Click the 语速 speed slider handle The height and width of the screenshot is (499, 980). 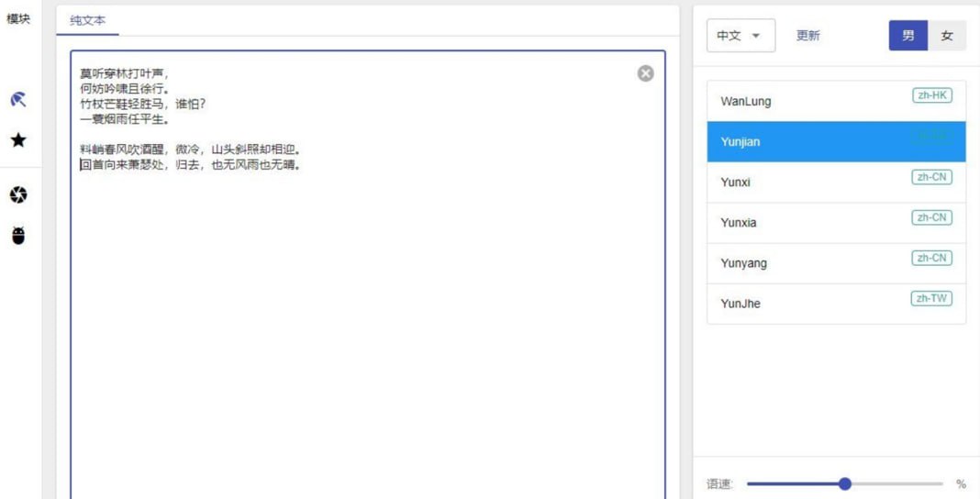[845, 483]
